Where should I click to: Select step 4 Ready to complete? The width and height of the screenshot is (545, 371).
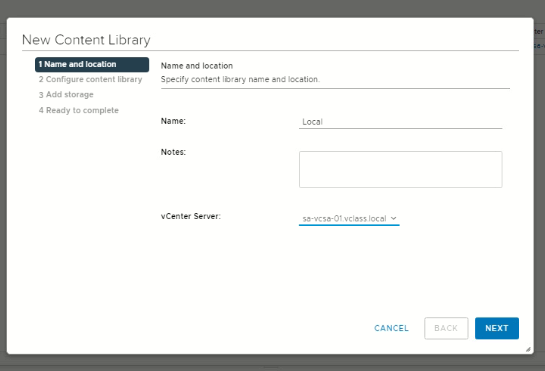(x=79, y=110)
